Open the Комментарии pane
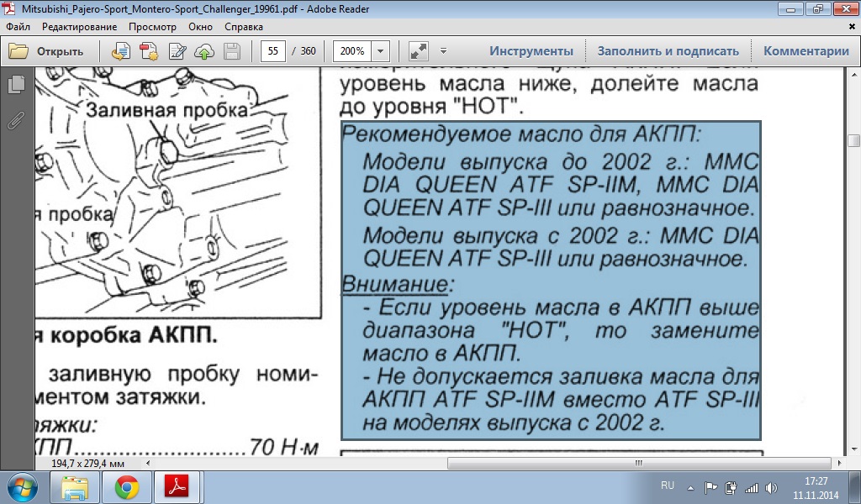This screenshot has width=861, height=504. tap(806, 51)
